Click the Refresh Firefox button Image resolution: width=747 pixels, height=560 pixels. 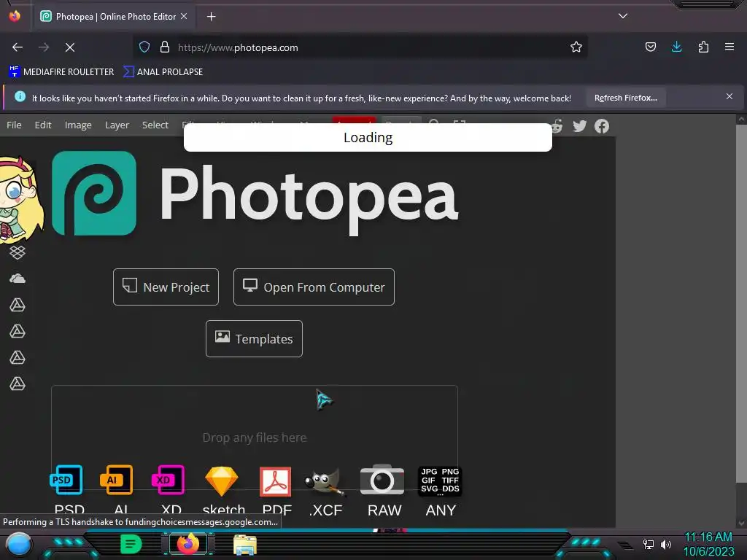[625, 98]
